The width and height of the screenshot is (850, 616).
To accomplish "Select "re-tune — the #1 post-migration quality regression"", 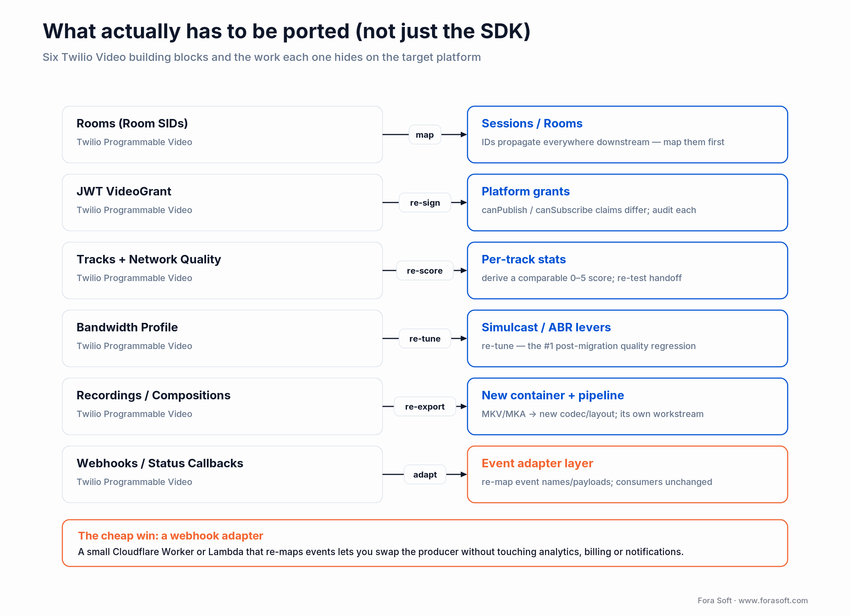I will (x=588, y=346).
